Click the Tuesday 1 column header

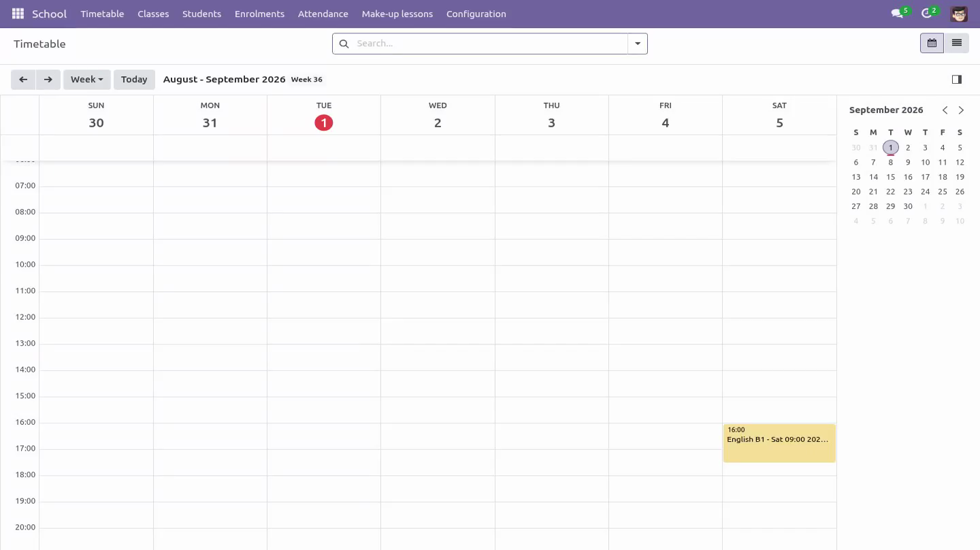tap(324, 115)
